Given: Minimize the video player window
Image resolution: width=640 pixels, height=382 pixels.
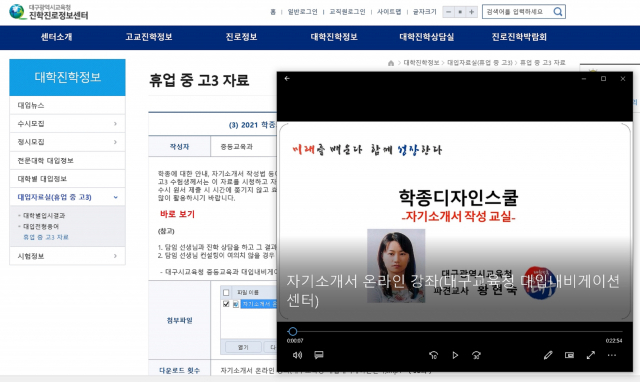Looking at the screenshot, I should (584, 78).
